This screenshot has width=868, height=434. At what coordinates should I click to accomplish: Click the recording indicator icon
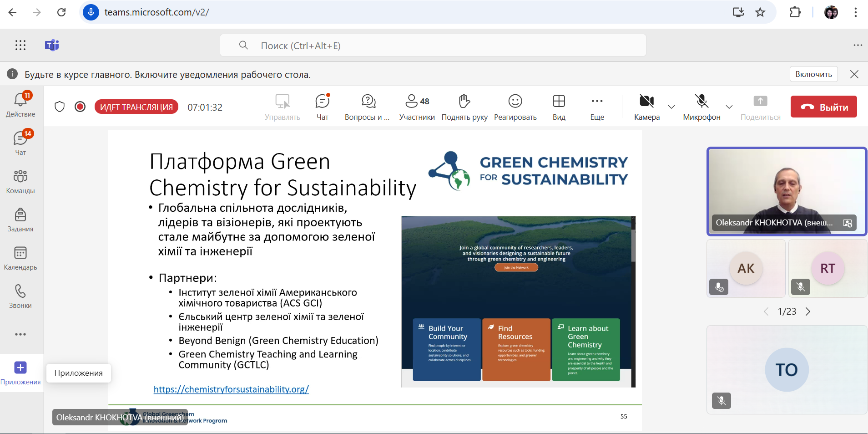click(80, 107)
